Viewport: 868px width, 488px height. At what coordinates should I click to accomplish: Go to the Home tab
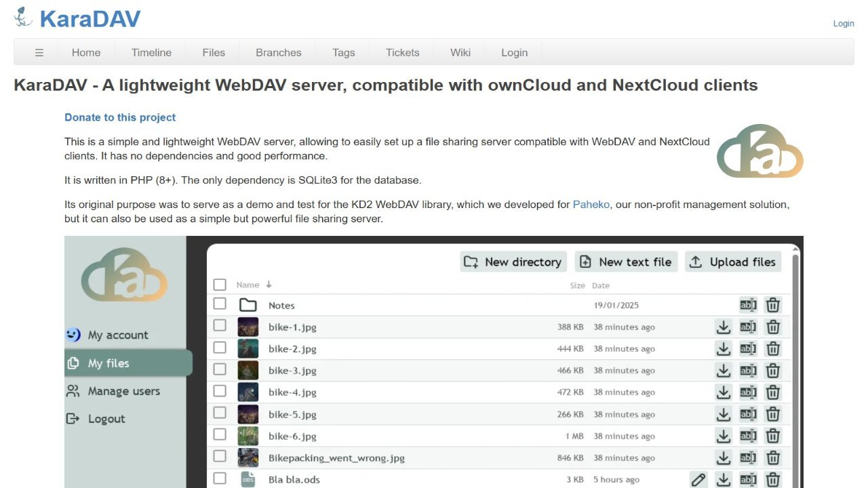point(86,52)
